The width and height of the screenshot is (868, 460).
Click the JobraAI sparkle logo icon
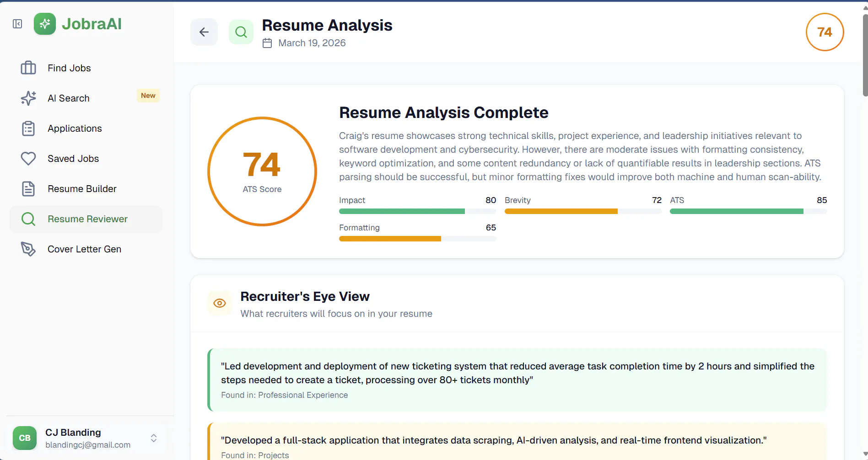click(x=45, y=24)
